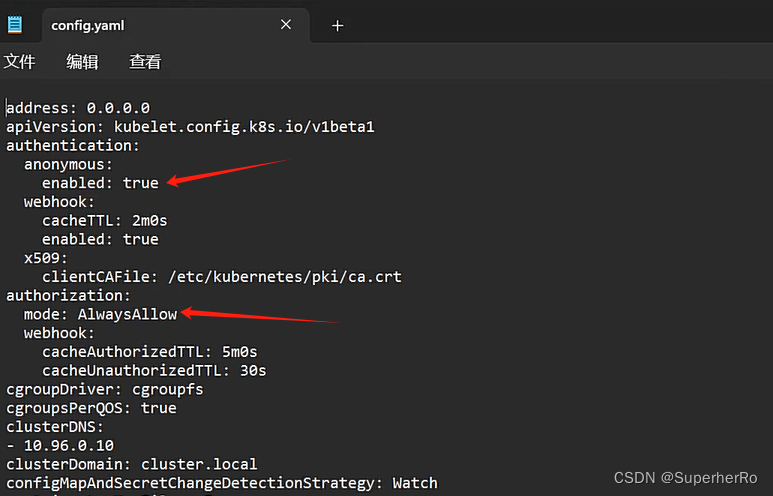Click the apiVersion kubelet.config.k8s.io line
The width and height of the screenshot is (773, 496).
[x=190, y=127]
